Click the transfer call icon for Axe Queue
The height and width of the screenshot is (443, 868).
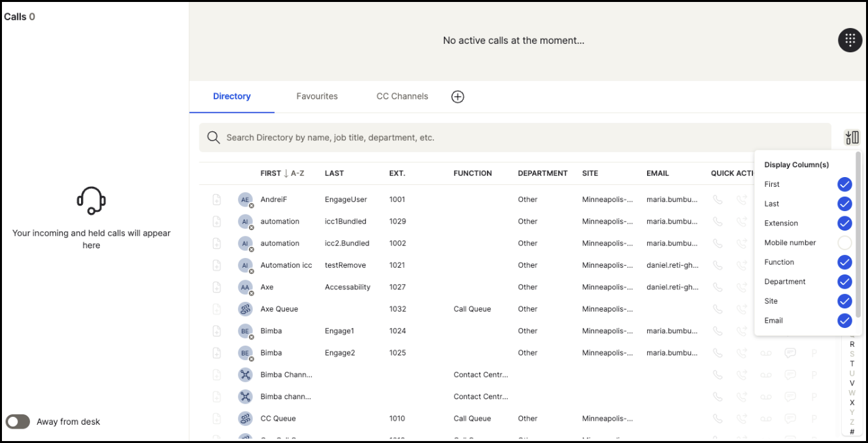coord(741,309)
